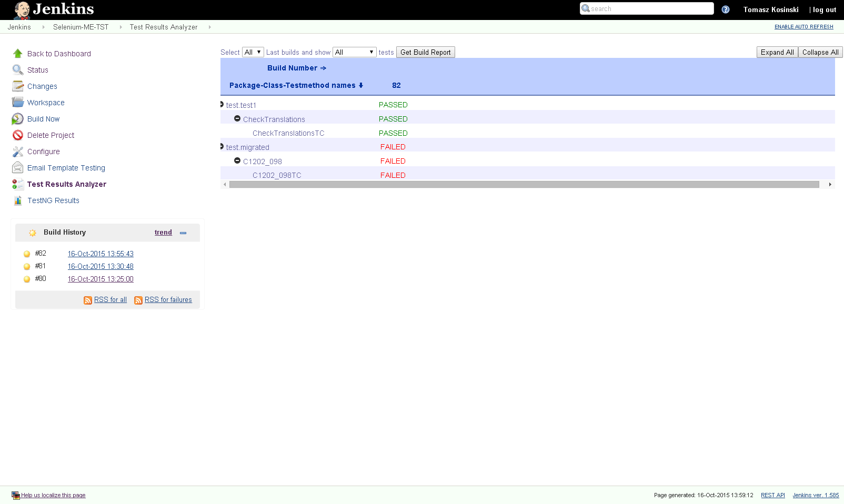This screenshot has width=844, height=504.
Task: Go to Selenium-ME-TST in the breadcrumb
Action: (81, 27)
